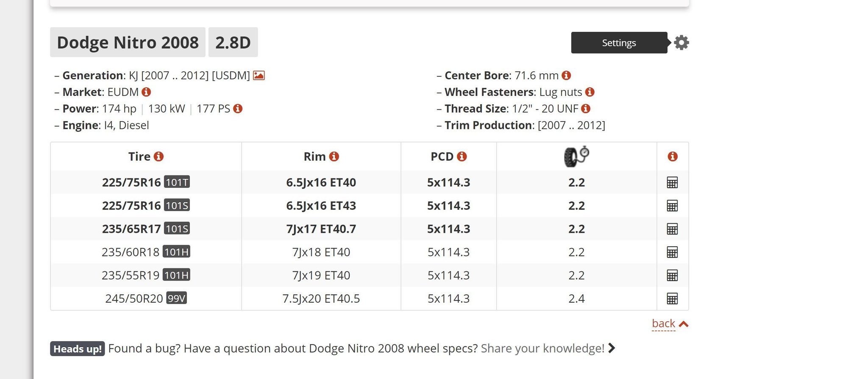The width and height of the screenshot is (868, 379).
Task: Follow the Share your knowledge link
Action: point(542,348)
